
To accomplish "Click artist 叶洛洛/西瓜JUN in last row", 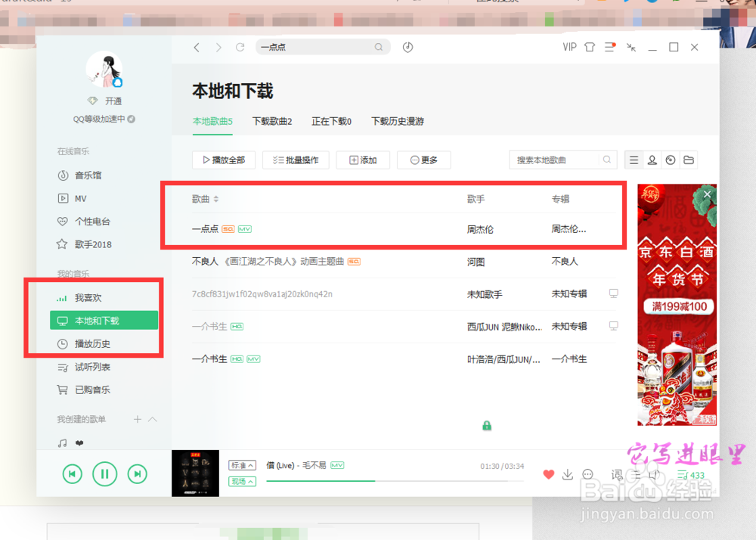I will 503,359.
